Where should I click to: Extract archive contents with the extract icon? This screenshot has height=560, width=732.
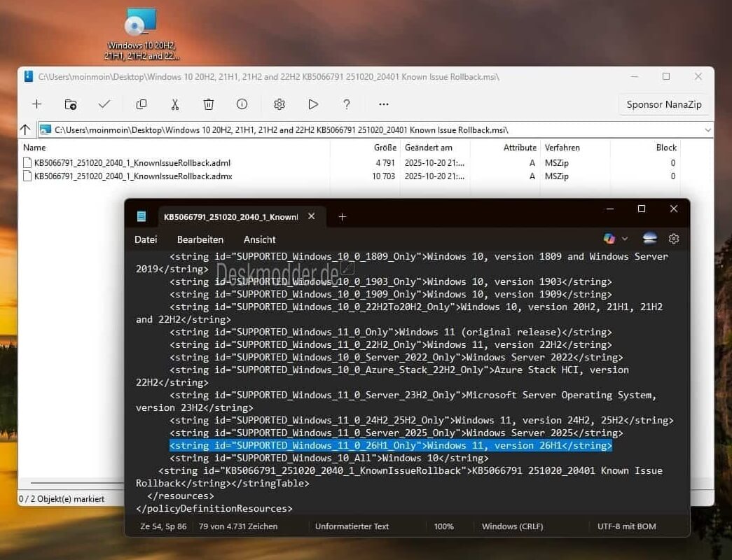click(x=70, y=104)
